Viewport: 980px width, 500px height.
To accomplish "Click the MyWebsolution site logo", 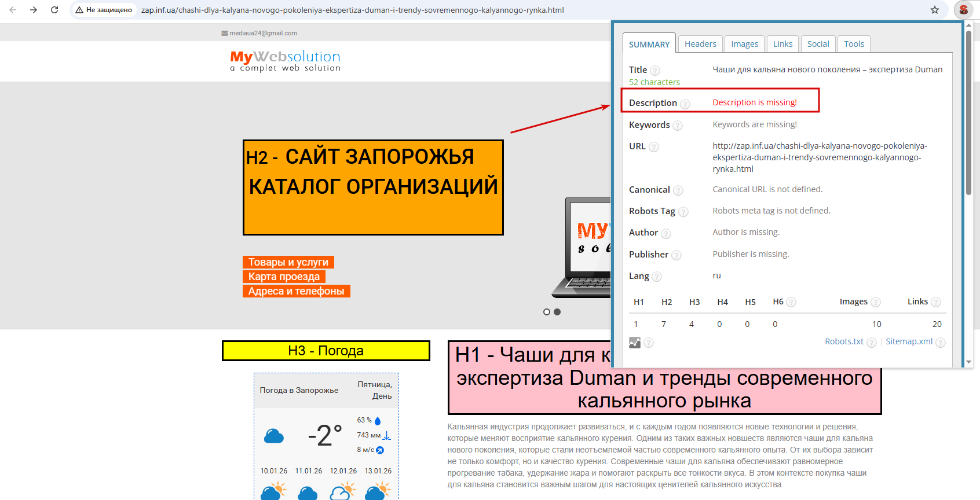I will pyautogui.click(x=286, y=60).
